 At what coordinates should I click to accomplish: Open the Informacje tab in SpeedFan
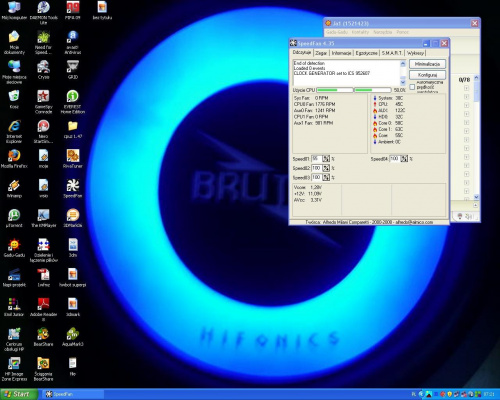coord(341,53)
